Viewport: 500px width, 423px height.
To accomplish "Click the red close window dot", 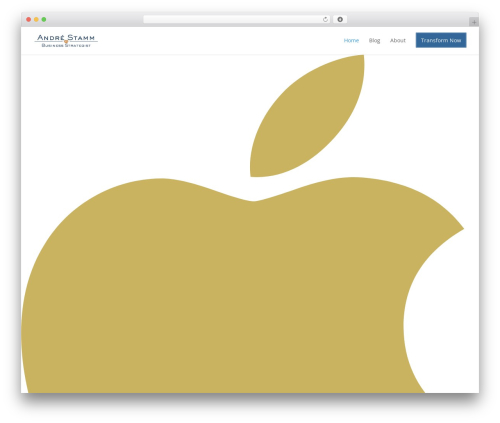I will 29,19.
